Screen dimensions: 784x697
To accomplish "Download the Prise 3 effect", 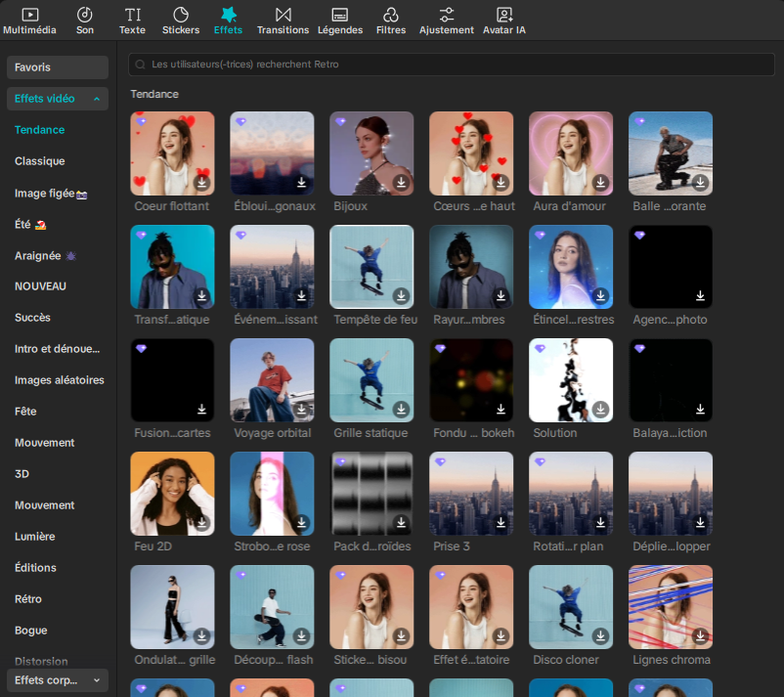I will [x=501, y=523].
